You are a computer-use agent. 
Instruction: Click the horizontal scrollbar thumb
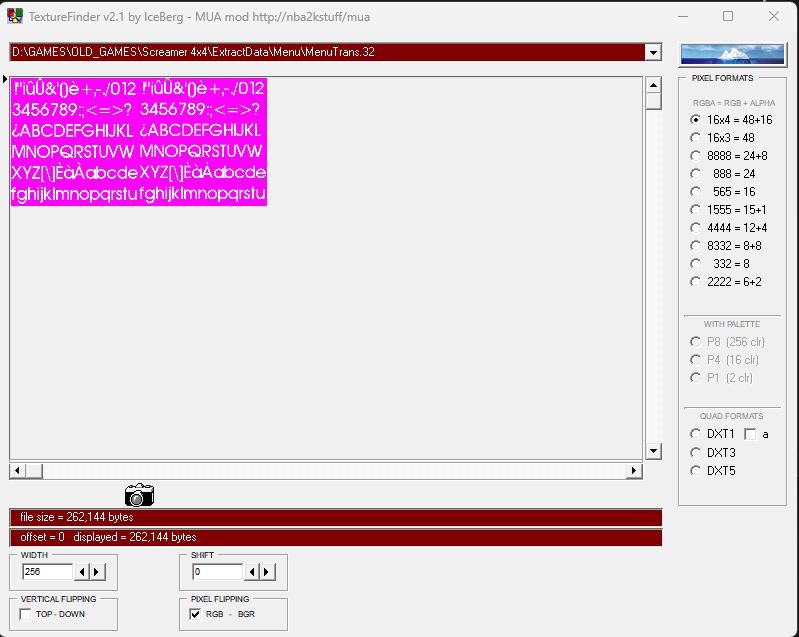pyautogui.click(x=34, y=471)
